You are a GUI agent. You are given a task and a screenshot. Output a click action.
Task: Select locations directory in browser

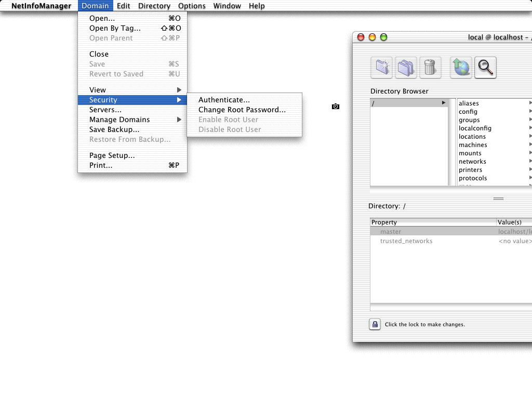click(495, 137)
